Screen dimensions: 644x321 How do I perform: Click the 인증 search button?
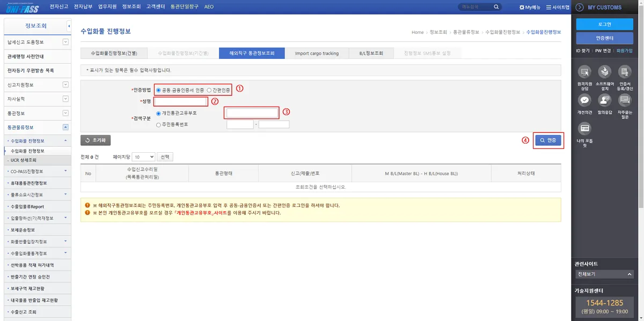click(548, 140)
